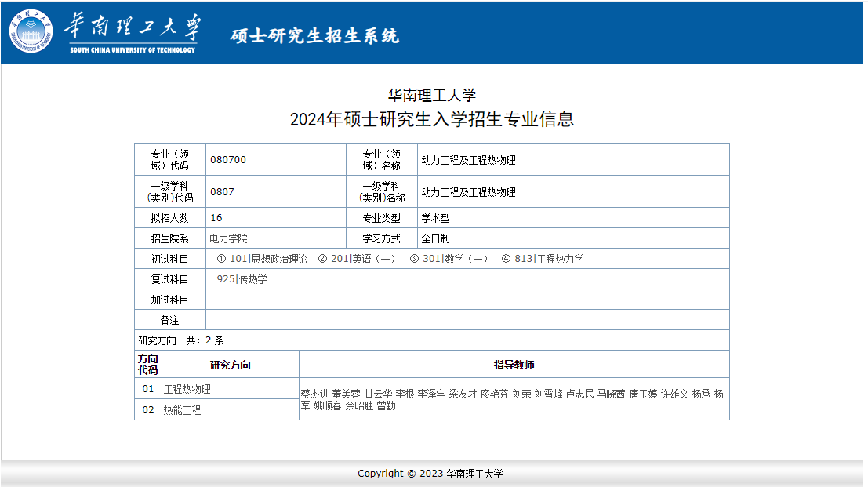The image size is (868, 487).
Task: Click the 电力学院 department value
Action: click(x=229, y=238)
